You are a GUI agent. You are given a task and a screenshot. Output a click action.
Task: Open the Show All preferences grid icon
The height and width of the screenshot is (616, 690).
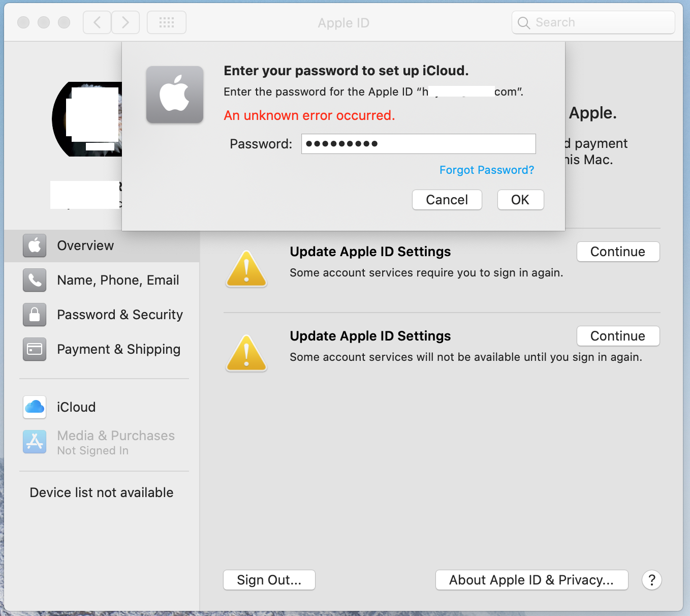pos(166,22)
